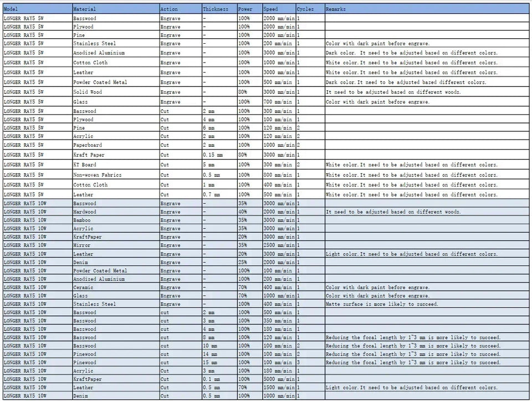Click the Cycles column header
Screen dimensions: 532x401
pos(310,9)
